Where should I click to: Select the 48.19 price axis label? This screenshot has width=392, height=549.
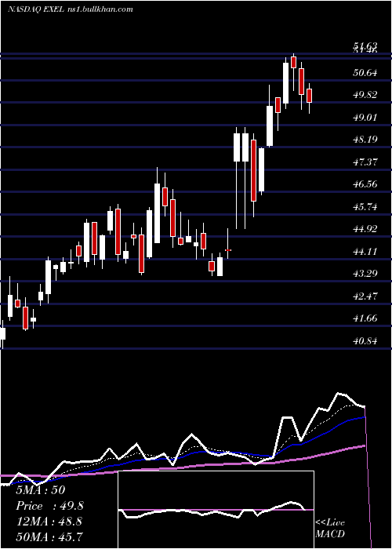click(x=365, y=140)
